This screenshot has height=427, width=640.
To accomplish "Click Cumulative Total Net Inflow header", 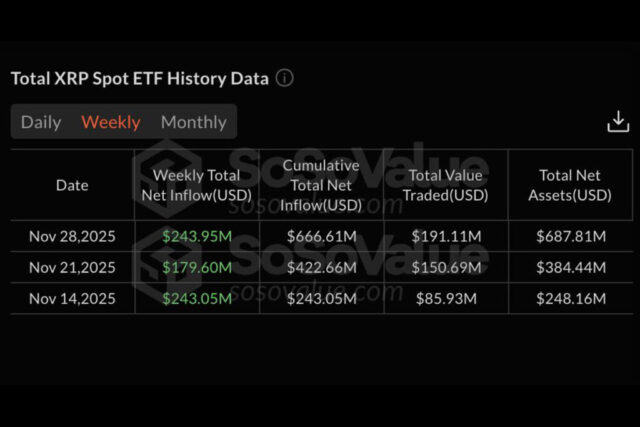I will coord(322,185).
